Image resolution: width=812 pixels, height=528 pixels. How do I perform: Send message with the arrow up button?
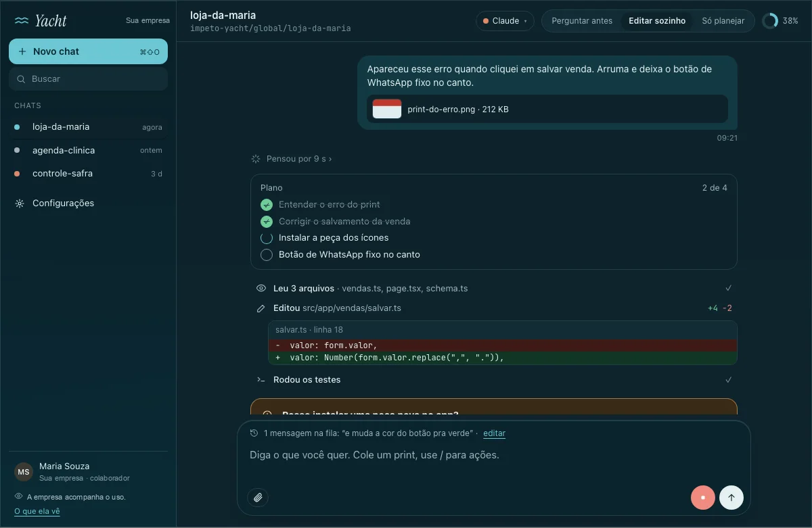(x=731, y=498)
